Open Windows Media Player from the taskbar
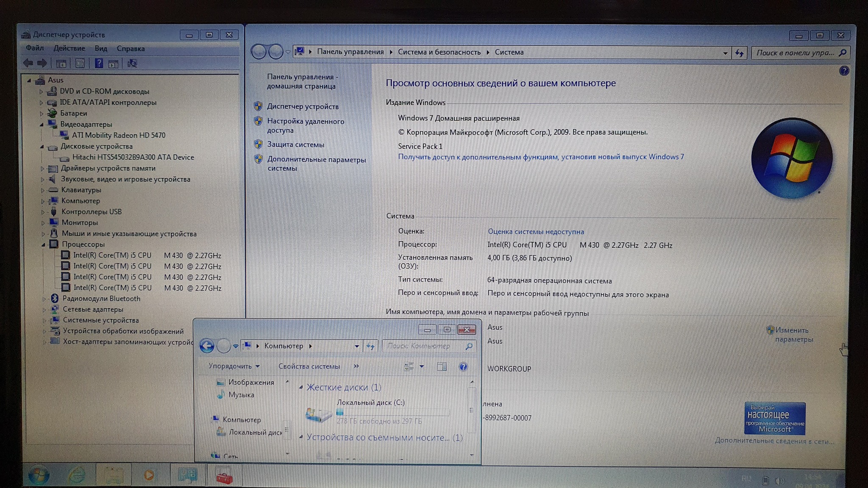This screenshot has width=868, height=488. [x=149, y=475]
